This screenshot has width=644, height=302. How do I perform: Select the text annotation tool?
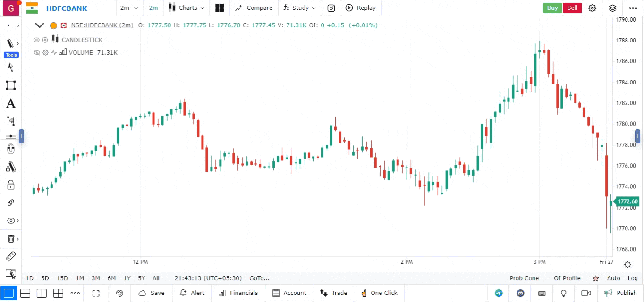pyautogui.click(x=10, y=103)
